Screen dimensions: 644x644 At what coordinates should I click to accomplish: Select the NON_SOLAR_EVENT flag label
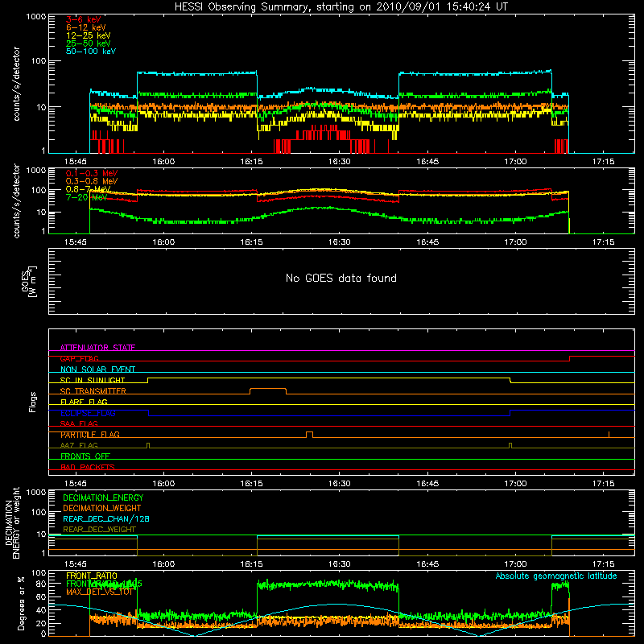coord(97,369)
